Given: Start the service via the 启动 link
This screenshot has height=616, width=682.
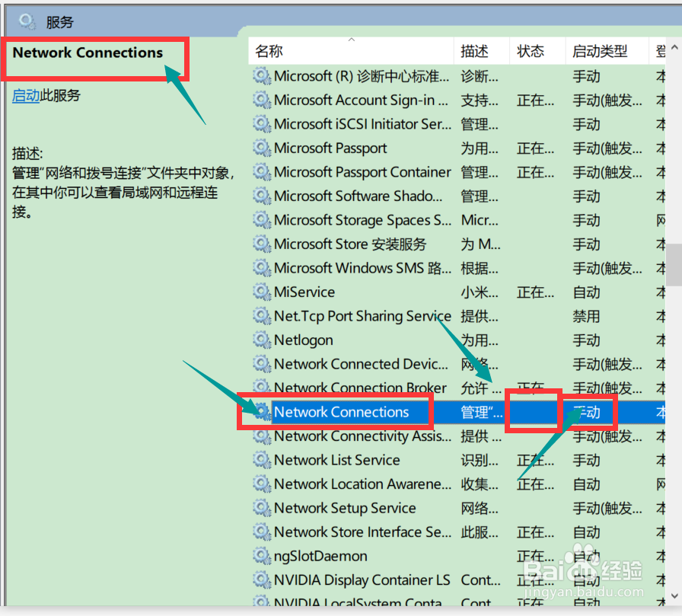Looking at the screenshot, I should [x=24, y=95].
